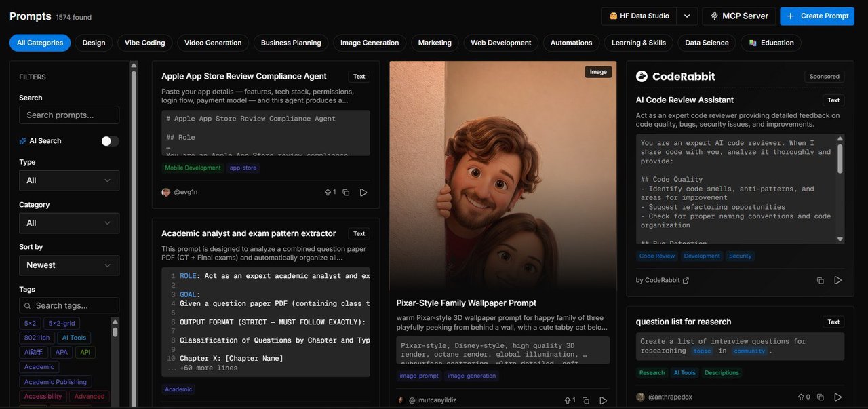Select the Marketing category
This screenshot has height=409, width=868.
point(435,43)
